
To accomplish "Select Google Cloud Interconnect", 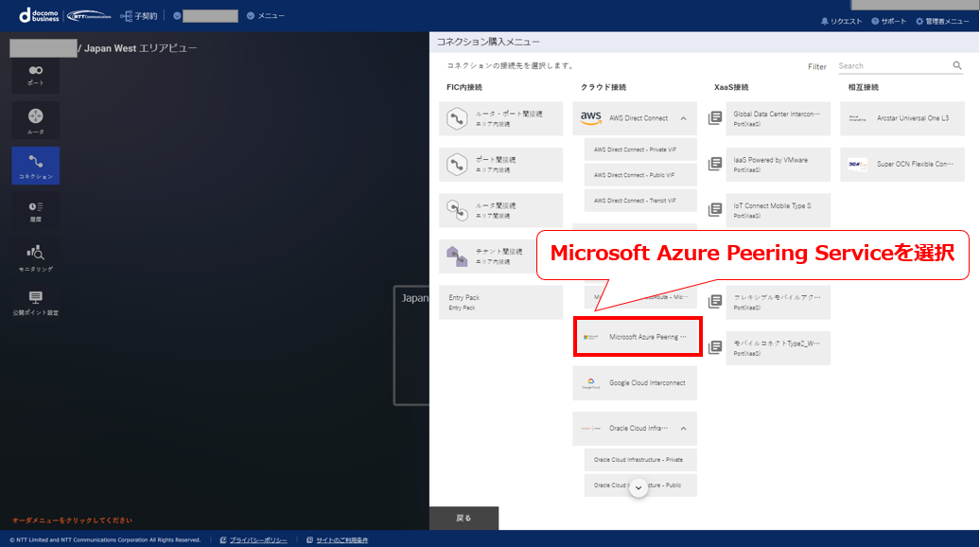I will tap(635, 383).
